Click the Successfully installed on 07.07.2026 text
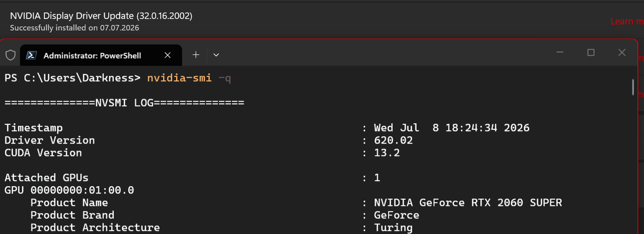 tap(74, 28)
